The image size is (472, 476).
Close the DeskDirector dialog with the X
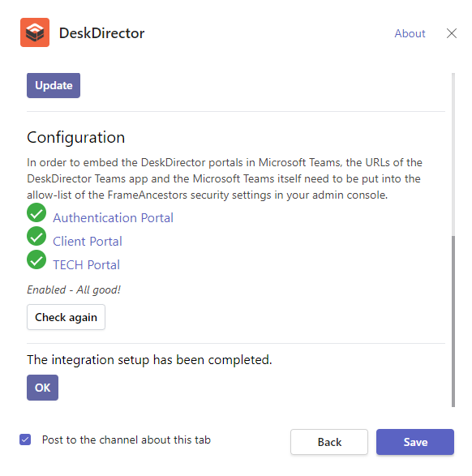tap(452, 33)
